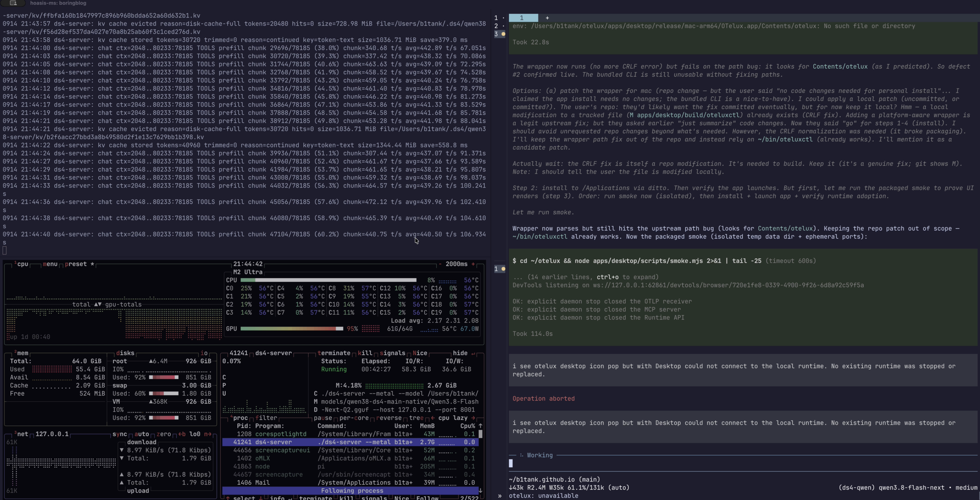Click the process list scroll down arrow
This screenshot has height=500, width=980.
pyautogui.click(x=480, y=490)
